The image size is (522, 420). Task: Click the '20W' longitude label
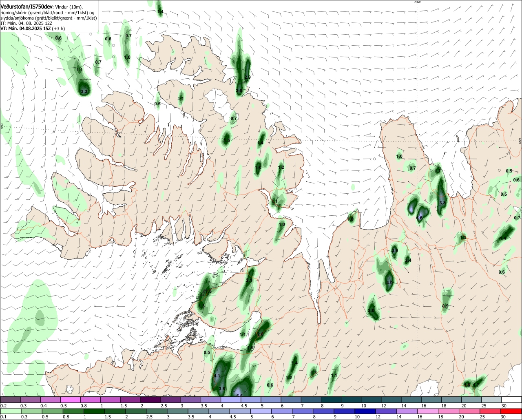[417, 2]
